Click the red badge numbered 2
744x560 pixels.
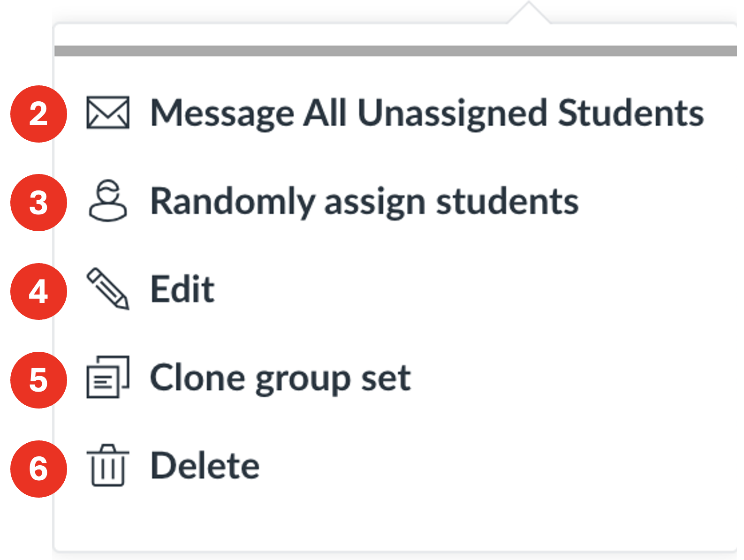point(38,112)
